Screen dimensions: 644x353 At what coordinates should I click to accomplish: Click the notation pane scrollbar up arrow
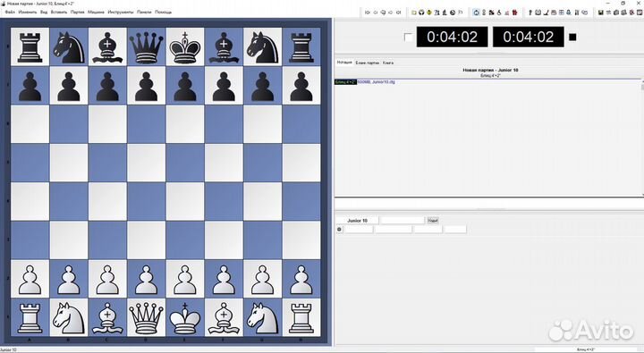click(642, 82)
